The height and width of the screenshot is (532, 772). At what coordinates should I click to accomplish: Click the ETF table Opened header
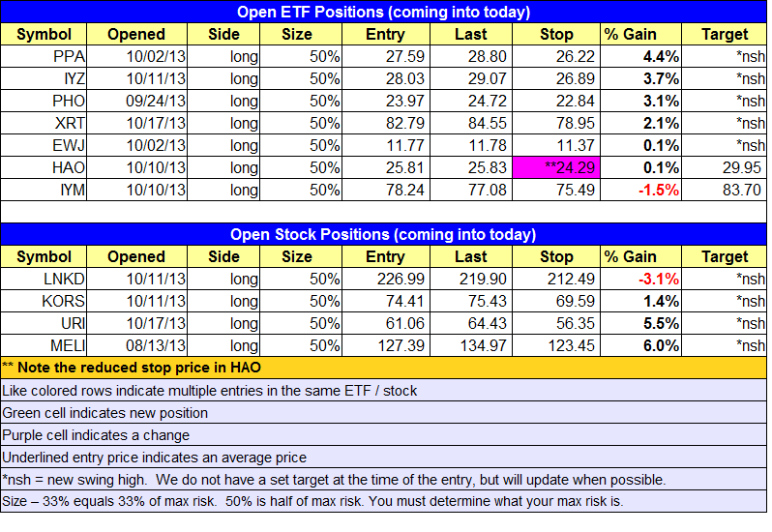pyautogui.click(x=136, y=34)
